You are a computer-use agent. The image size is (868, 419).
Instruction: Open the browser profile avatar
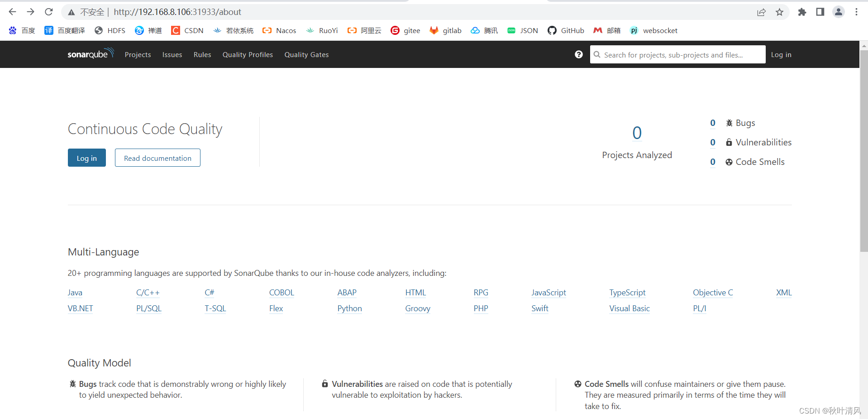pyautogui.click(x=839, y=12)
